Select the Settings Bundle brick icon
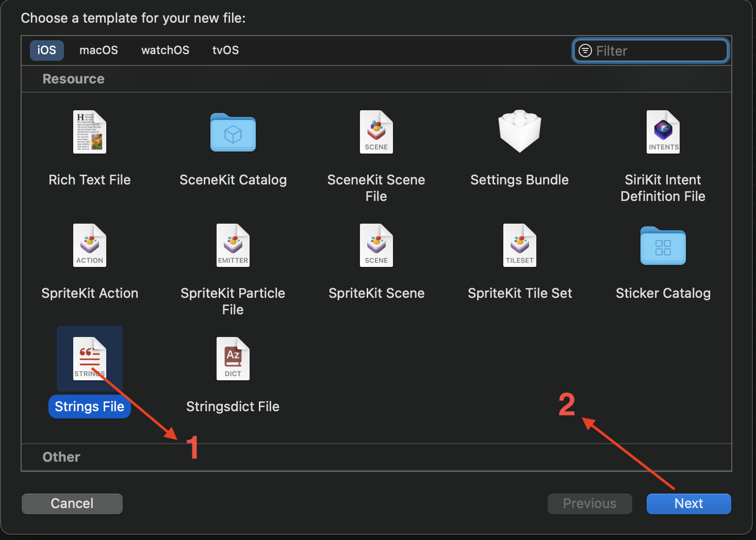The width and height of the screenshot is (756, 540). [x=520, y=131]
